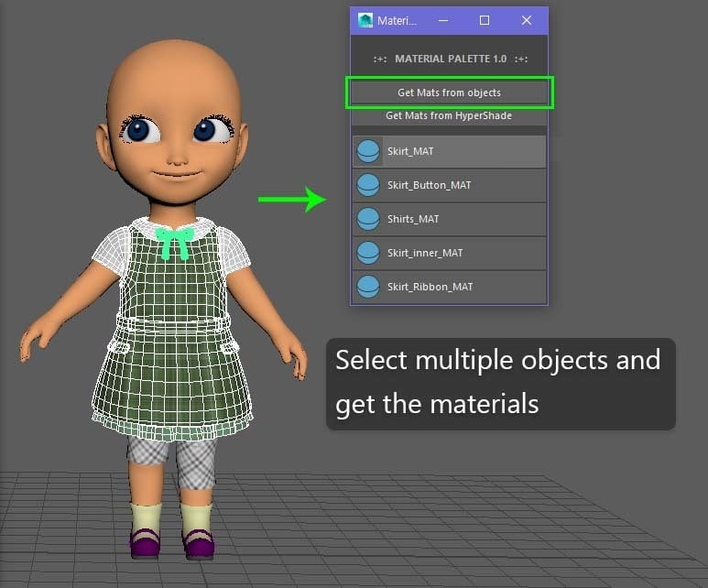The image size is (708, 588).
Task: Click the Material Palette window app icon
Action: [365, 20]
